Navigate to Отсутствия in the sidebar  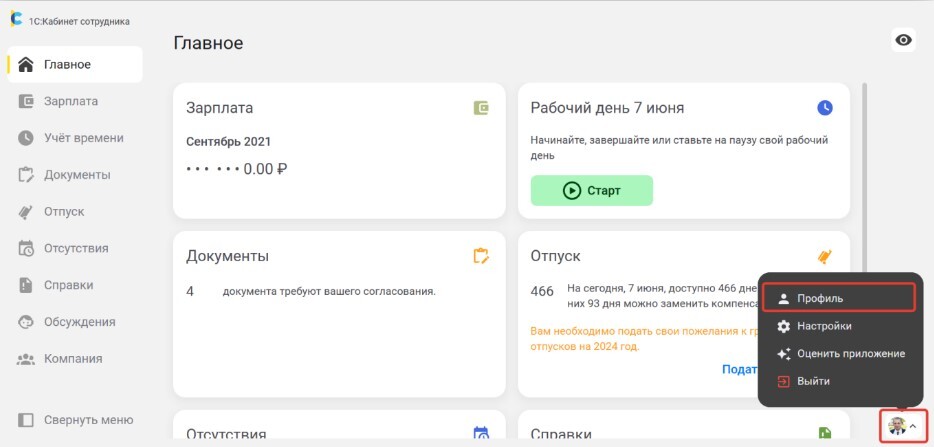(75, 249)
